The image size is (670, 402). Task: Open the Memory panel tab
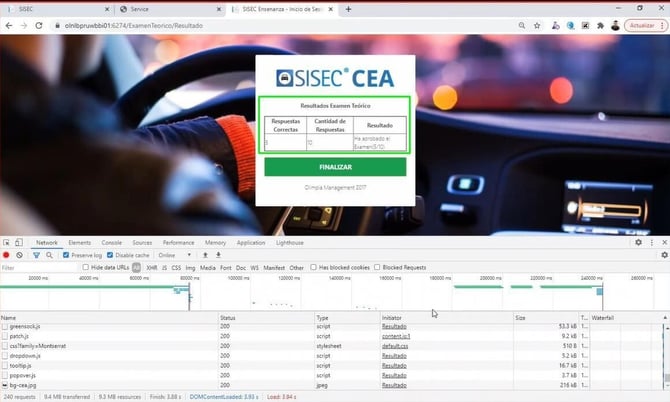(215, 243)
